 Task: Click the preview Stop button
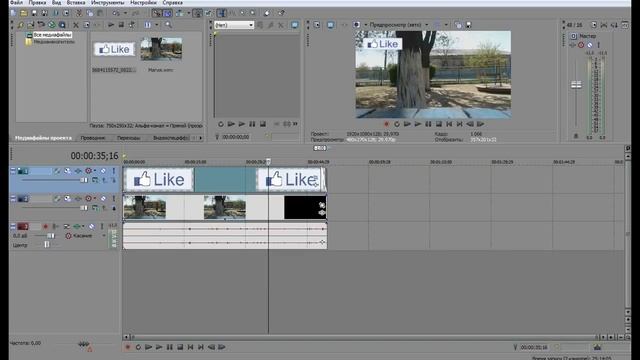[x=439, y=124]
